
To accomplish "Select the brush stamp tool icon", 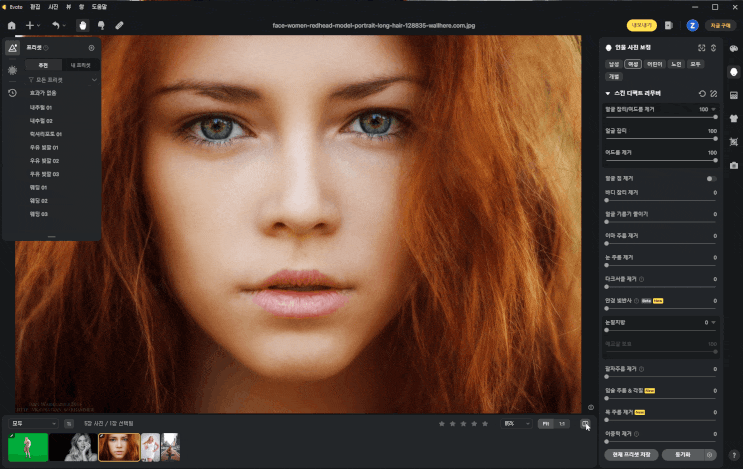I will (101, 26).
